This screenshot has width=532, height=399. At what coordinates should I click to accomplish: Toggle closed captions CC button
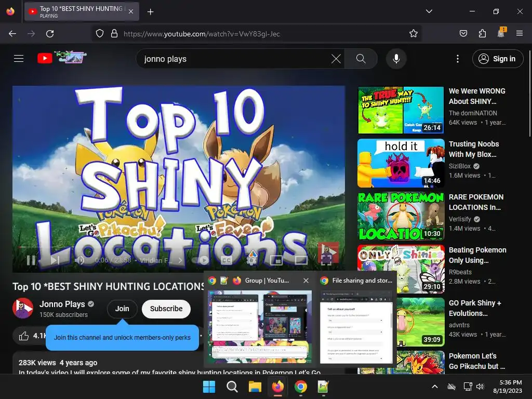[227, 260]
